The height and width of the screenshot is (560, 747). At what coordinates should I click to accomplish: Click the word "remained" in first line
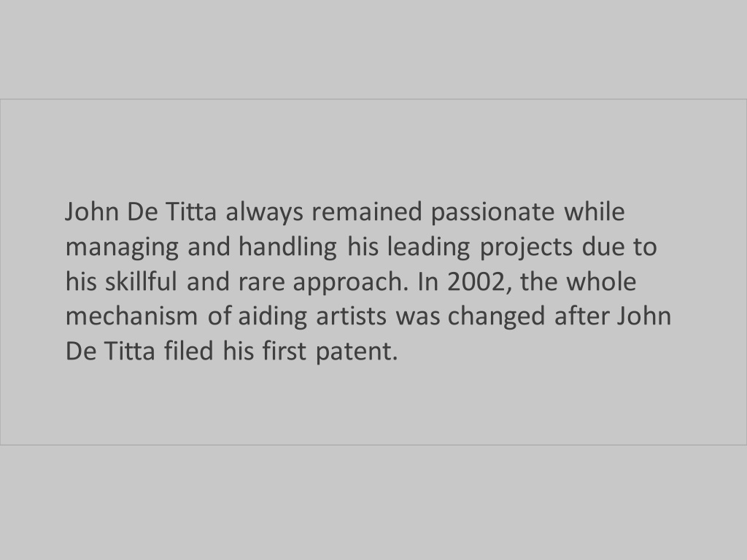click(367, 211)
